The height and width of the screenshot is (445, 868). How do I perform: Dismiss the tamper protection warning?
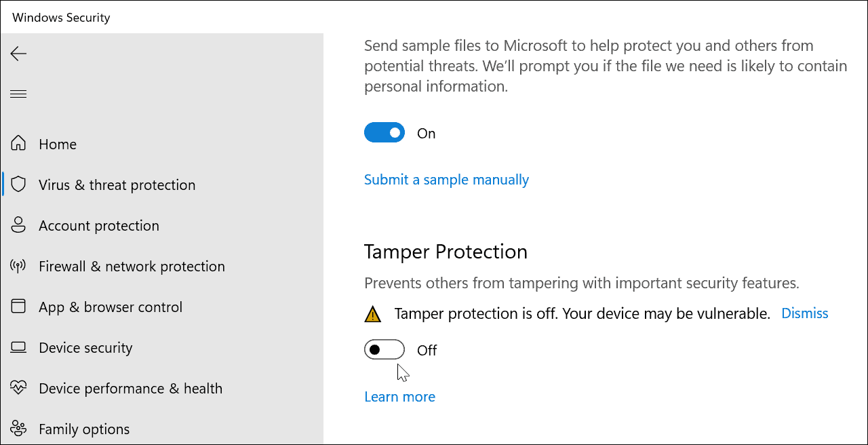point(804,313)
